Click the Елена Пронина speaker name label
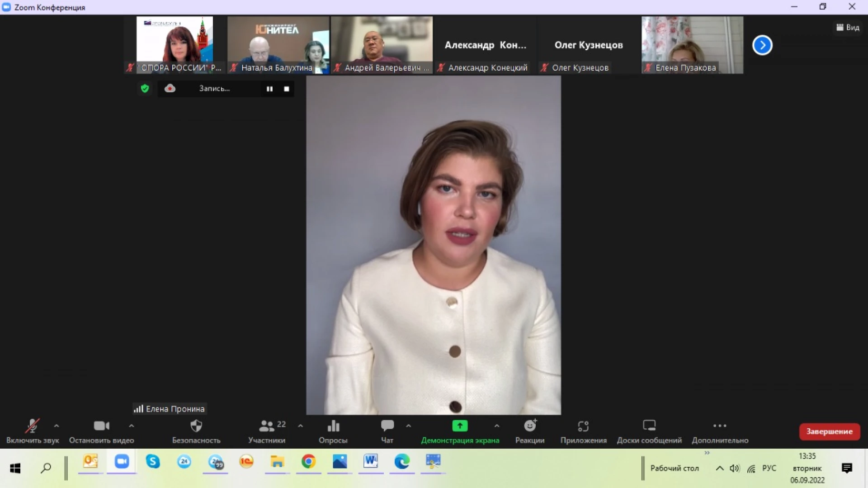Viewport: 868px width, 488px height. click(x=170, y=409)
